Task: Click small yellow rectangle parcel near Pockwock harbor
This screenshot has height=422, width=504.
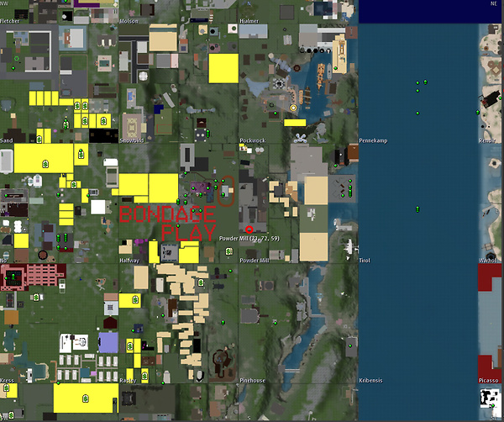Action: click(x=295, y=123)
